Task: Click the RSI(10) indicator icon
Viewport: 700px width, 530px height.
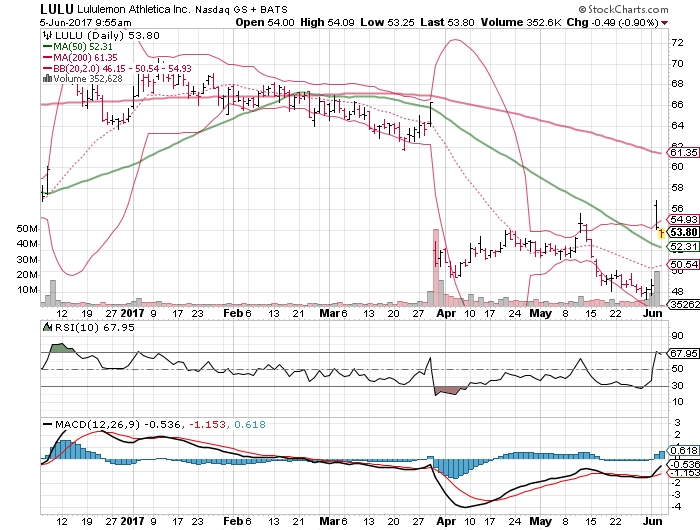Action: pyautogui.click(x=47, y=327)
